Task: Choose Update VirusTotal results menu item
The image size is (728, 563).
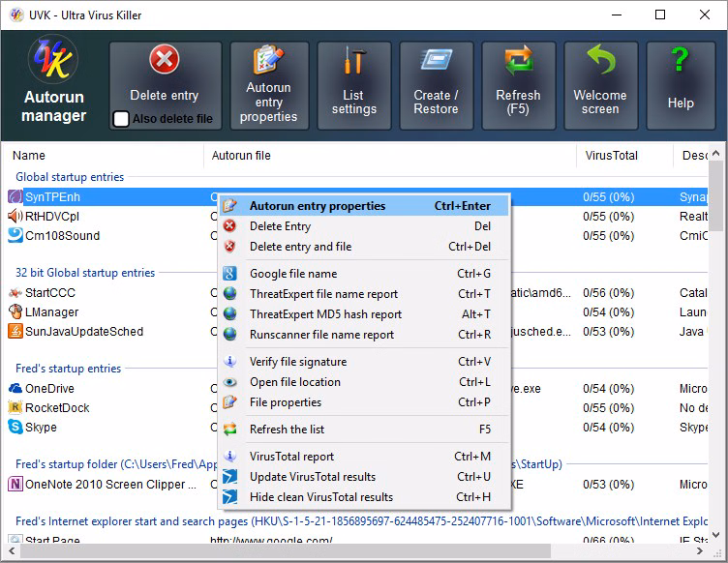Action: 364,477
